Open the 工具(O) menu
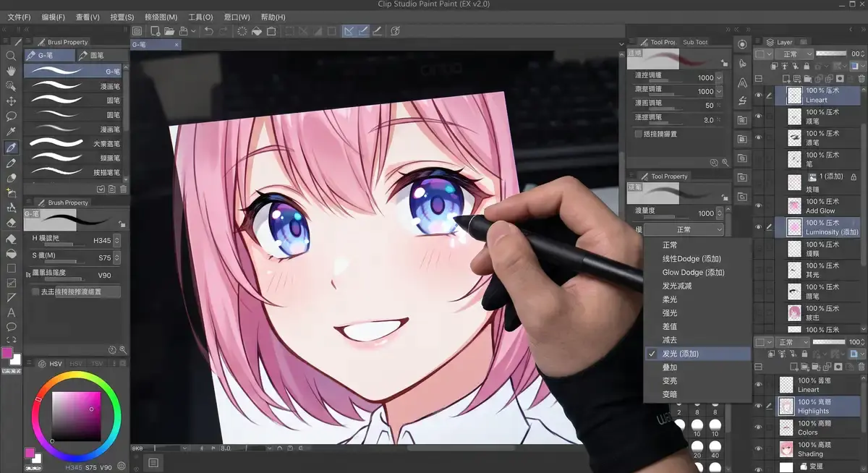 200,17
